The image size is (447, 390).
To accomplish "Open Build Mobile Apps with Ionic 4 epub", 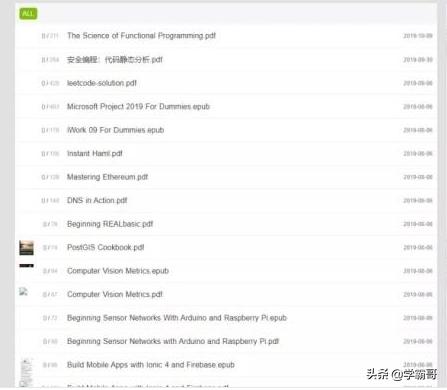I will pyautogui.click(x=151, y=365).
